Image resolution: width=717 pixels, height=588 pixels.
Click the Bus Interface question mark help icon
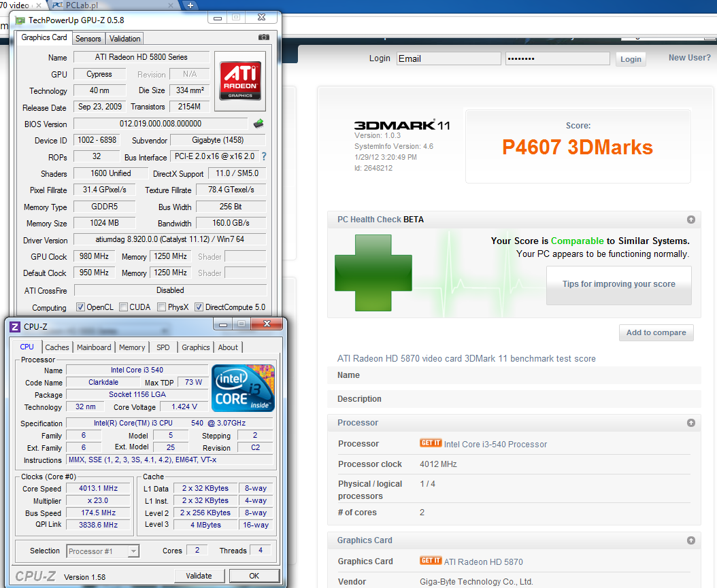point(264,156)
